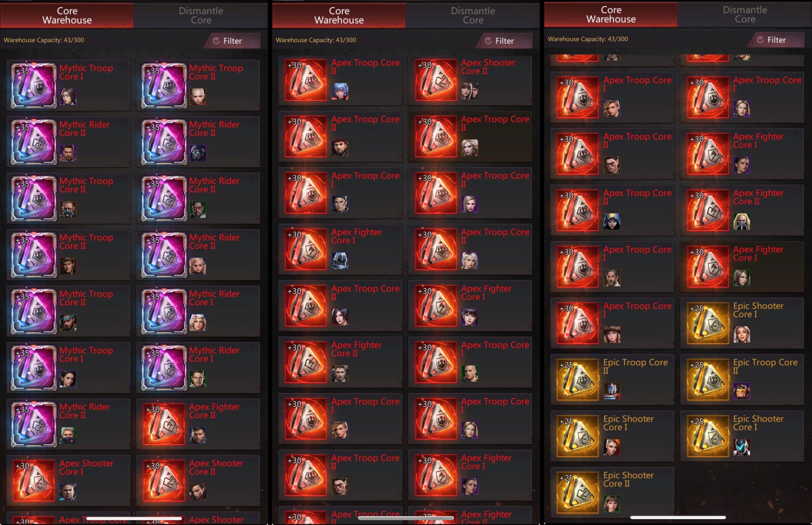Image resolution: width=812 pixels, height=525 pixels.
Task: Open Dismantle Core tab above the Epic cores list
Action: click(745, 14)
